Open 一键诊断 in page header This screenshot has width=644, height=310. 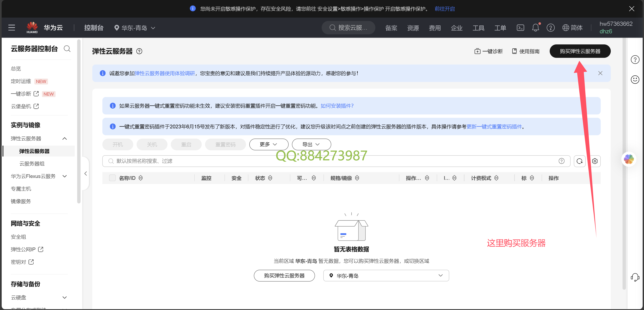488,51
